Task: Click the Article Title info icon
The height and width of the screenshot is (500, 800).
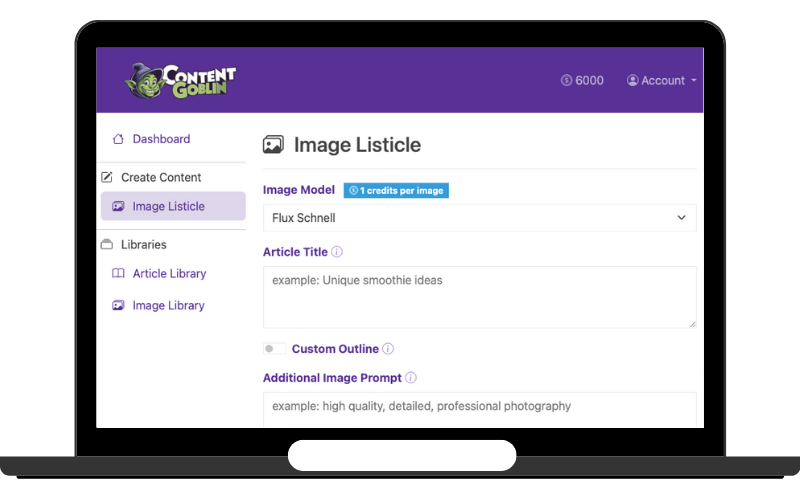Action: tap(337, 252)
